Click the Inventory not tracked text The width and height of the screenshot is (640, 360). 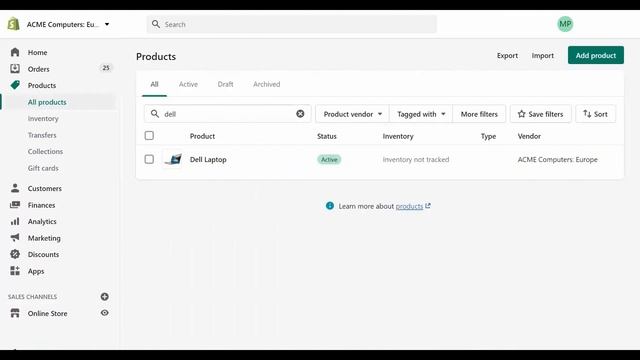pyautogui.click(x=416, y=160)
